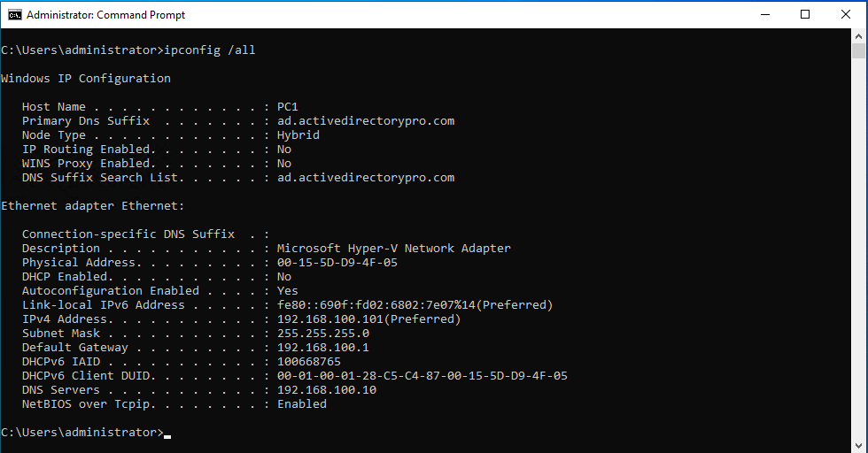The image size is (868, 453).
Task: Click the empty scrollbar track below the thumb
Action: pyautogui.click(x=859, y=265)
